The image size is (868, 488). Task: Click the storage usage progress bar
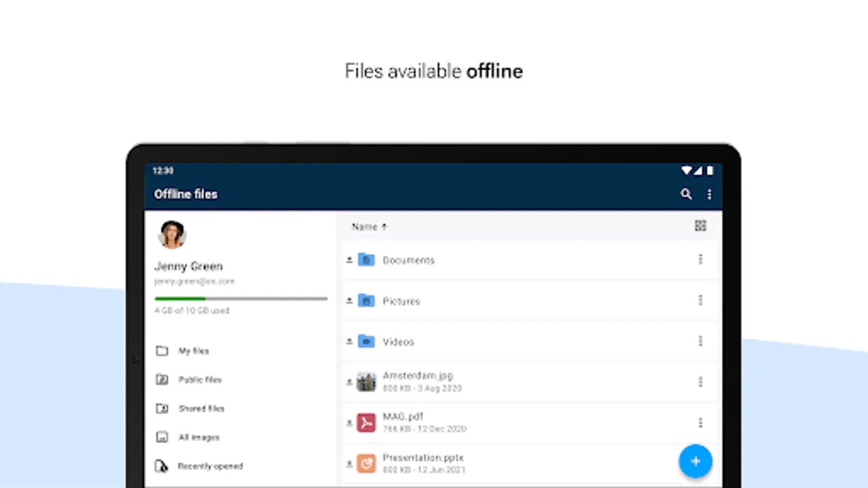[241, 298]
